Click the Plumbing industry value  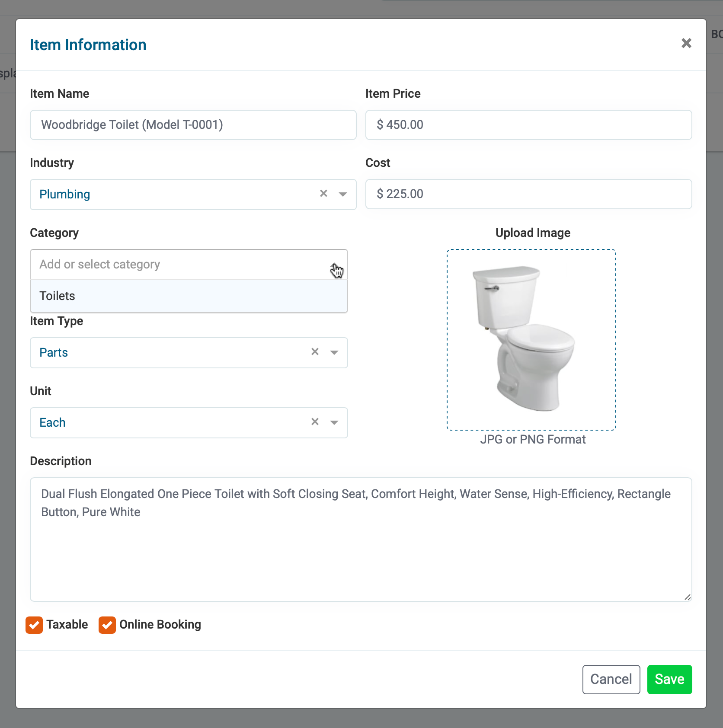point(65,194)
